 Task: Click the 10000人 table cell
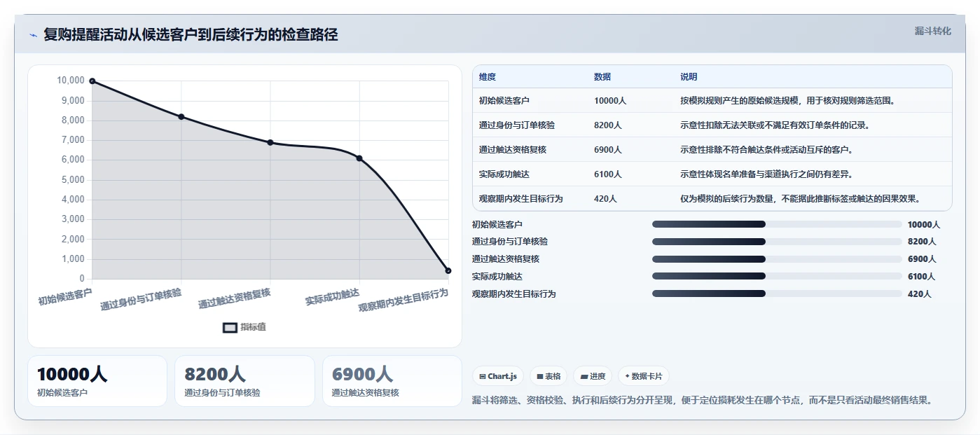(610, 101)
